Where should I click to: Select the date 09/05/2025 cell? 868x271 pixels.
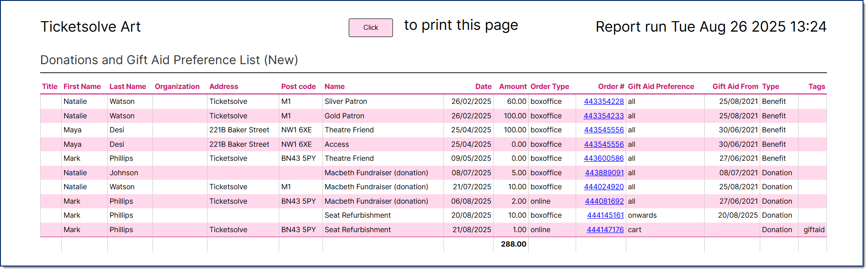[468, 159]
